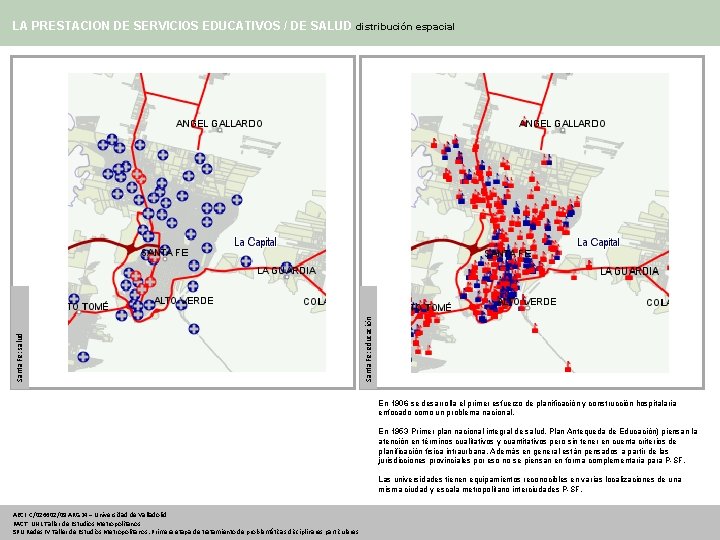Click the vertical 'Santa Fe: educación' side label
This screenshot has height=540, width=720.
pyautogui.click(x=368, y=349)
